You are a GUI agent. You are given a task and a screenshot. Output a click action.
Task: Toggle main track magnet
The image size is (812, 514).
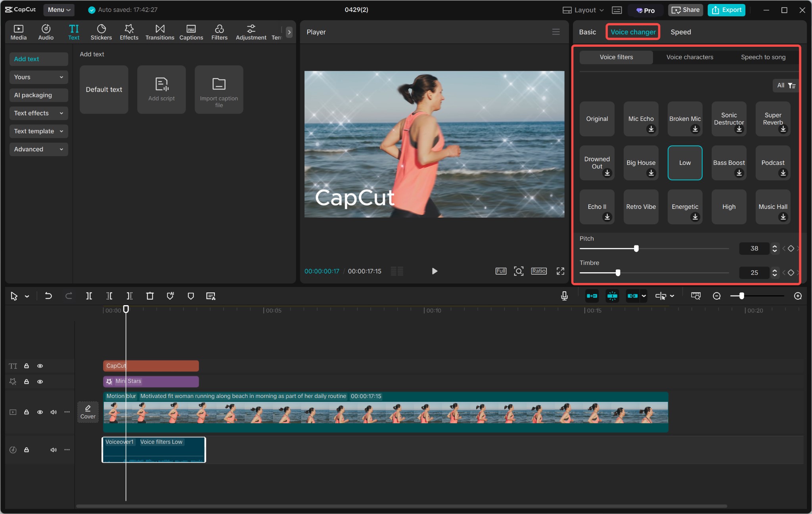coord(592,296)
